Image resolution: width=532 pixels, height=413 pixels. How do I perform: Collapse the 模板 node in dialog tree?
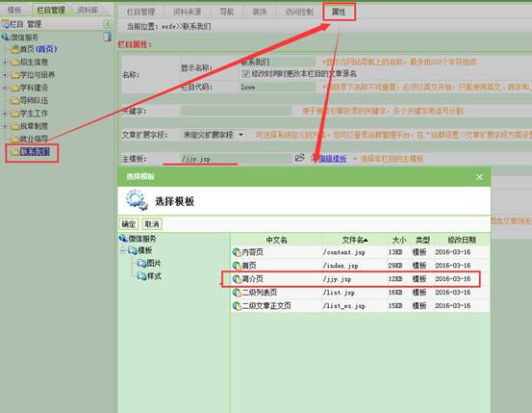(x=122, y=251)
